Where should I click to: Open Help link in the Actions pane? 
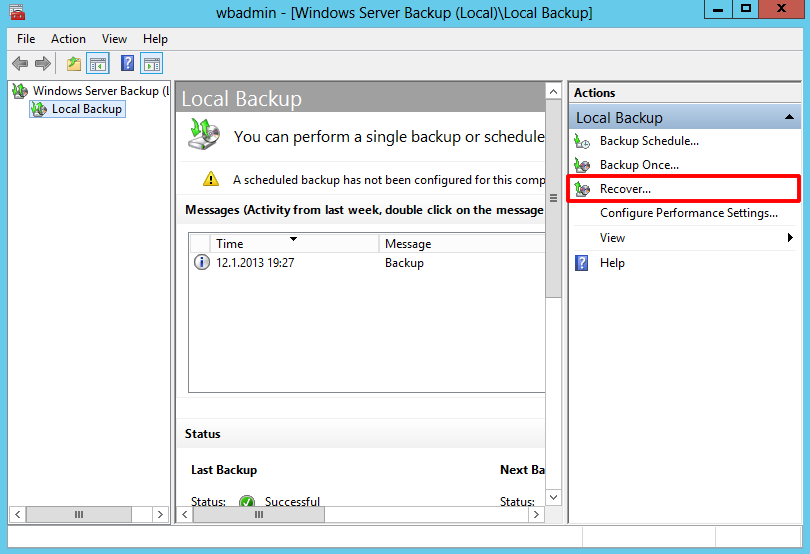pyautogui.click(x=612, y=263)
